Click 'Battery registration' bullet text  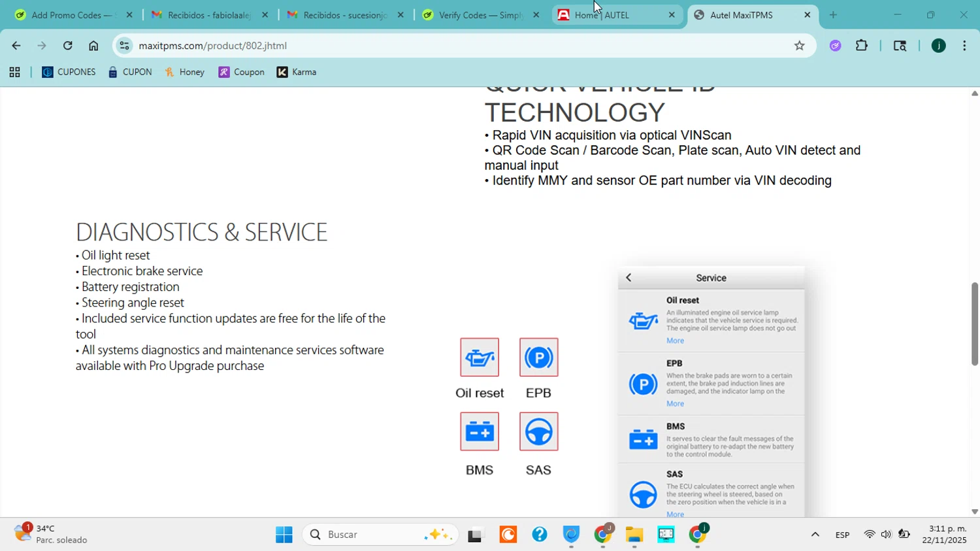coord(131,287)
